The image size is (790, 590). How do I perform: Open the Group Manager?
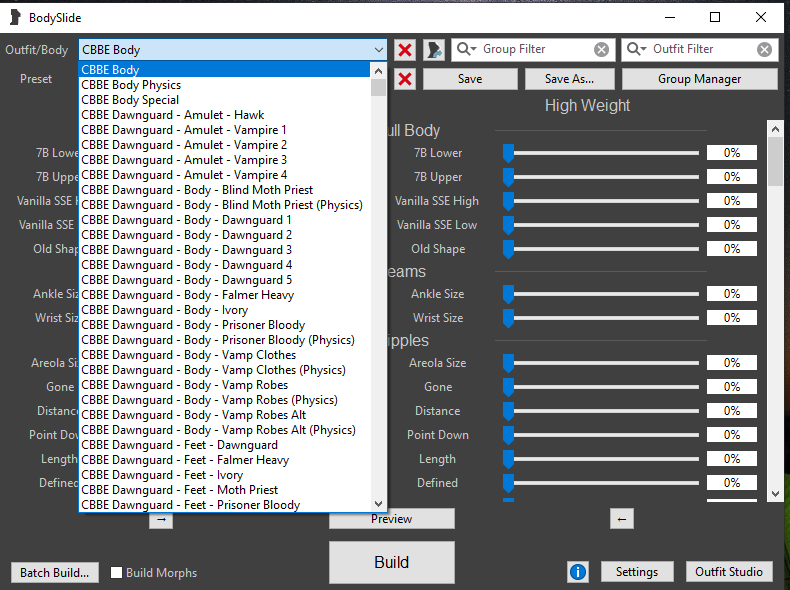coord(699,79)
